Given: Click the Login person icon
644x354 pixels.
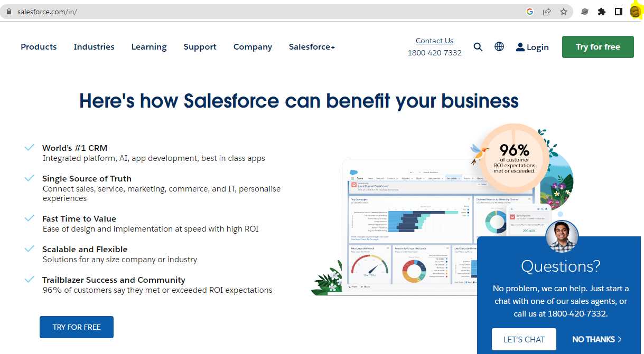Looking at the screenshot, I should pos(520,47).
